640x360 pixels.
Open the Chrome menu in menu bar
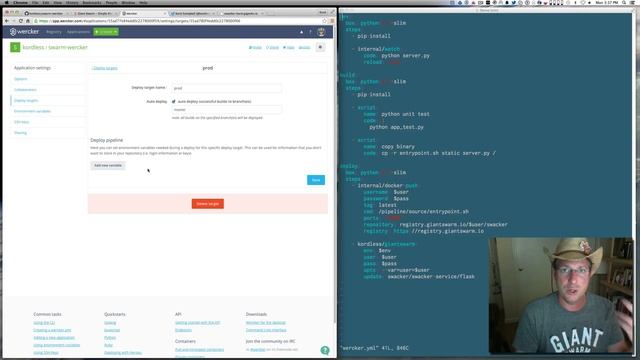pos(20,2)
